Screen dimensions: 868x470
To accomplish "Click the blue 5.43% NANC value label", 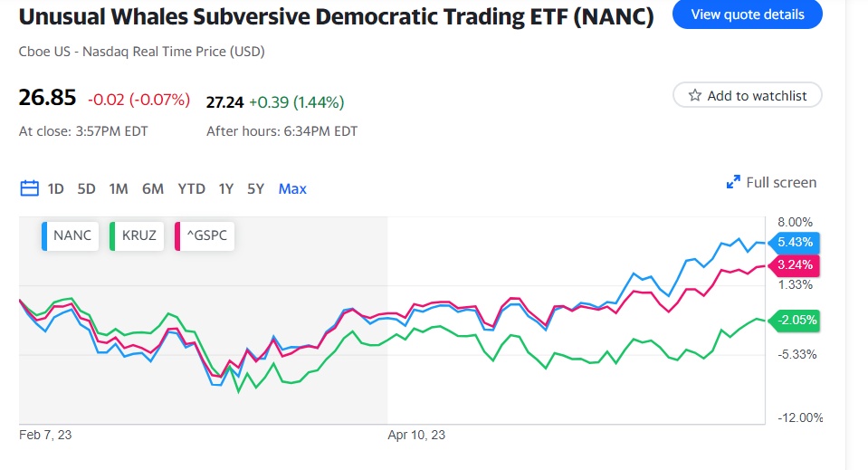I will pos(794,243).
